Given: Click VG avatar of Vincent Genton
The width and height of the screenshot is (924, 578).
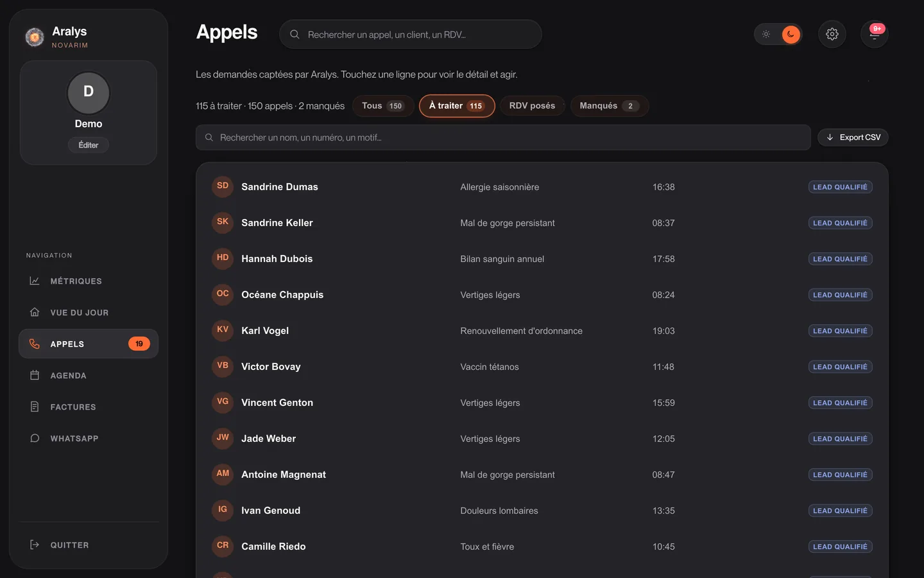Looking at the screenshot, I should point(223,402).
